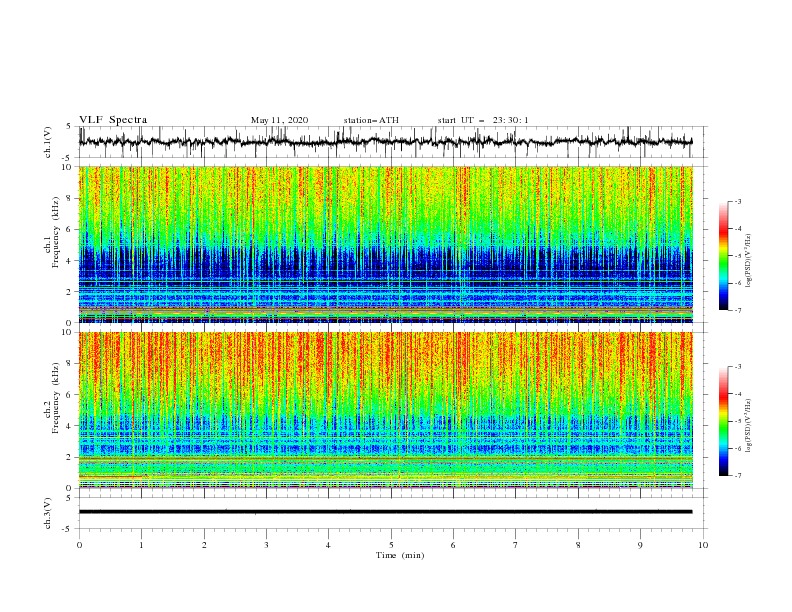Viewport: 792px width, 612px height.
Task: Select the ch.1 "Frequency (kHz)" axis label
Action: (56, 233)
